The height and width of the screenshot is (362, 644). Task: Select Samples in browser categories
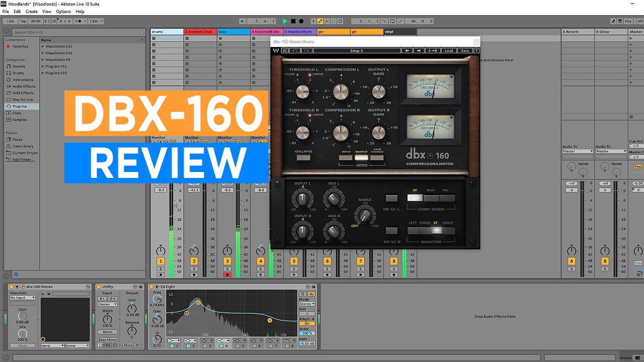pos(20,120)
